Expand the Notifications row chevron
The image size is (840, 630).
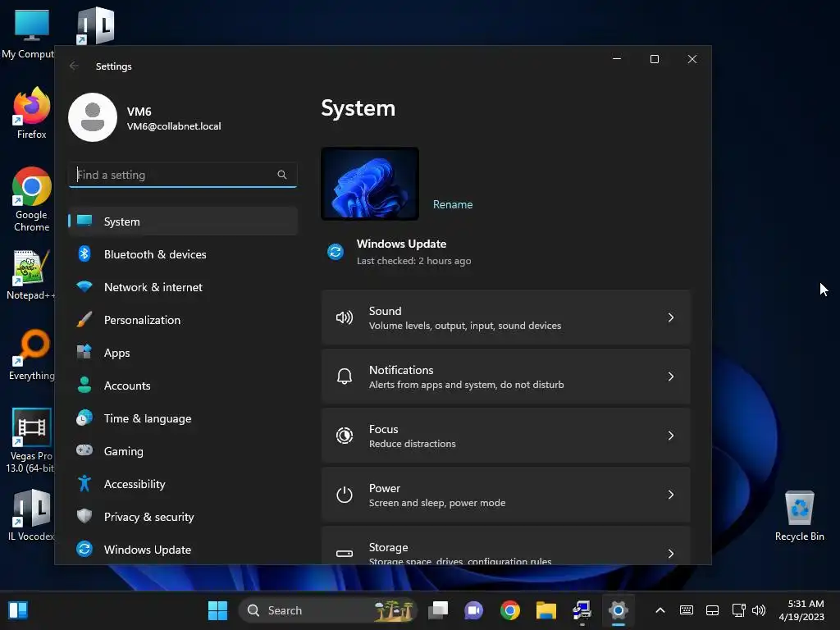tap(671, 377)
